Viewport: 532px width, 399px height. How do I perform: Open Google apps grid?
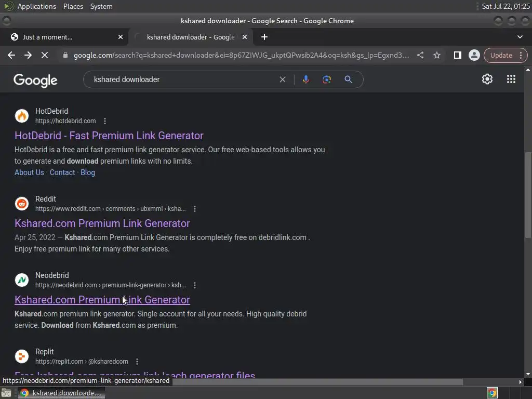coord(511,79)
